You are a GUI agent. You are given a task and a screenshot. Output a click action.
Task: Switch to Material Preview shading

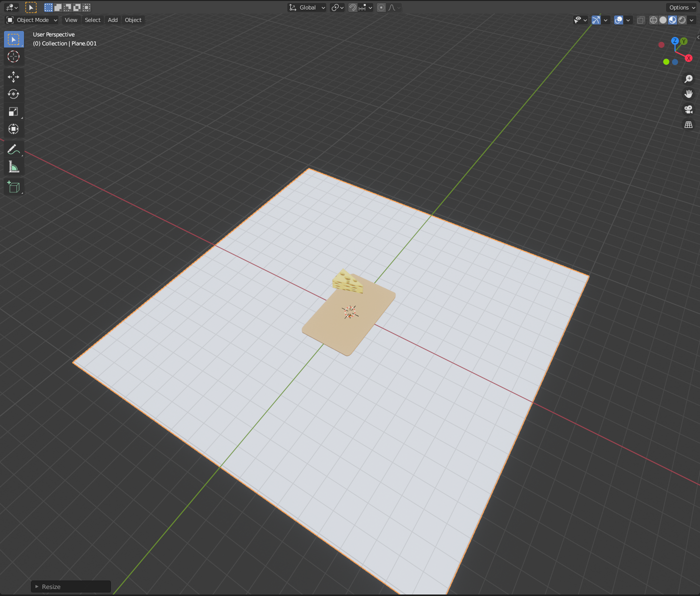673,20
